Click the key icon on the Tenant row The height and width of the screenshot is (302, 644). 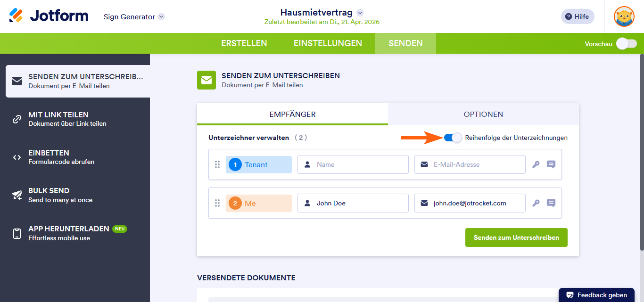pos(536,164)
